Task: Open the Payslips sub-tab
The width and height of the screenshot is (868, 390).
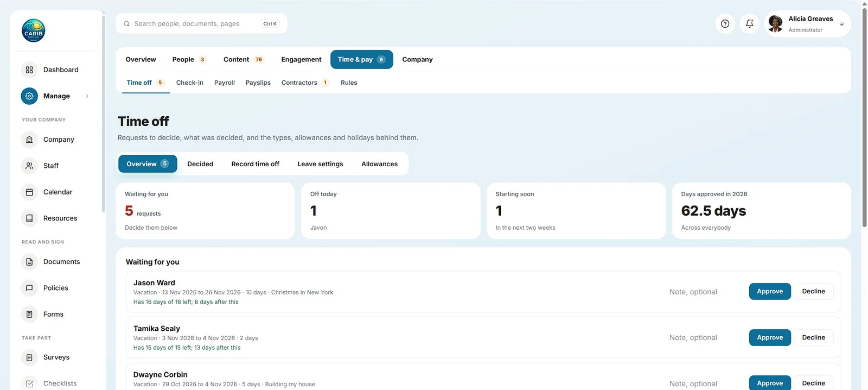Action: point(258,83)
